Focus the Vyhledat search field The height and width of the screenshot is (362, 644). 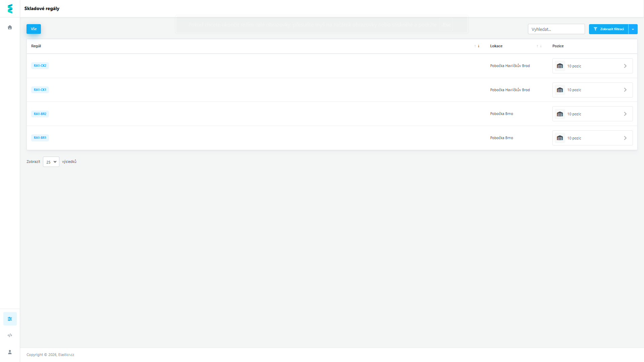(556, 29)
